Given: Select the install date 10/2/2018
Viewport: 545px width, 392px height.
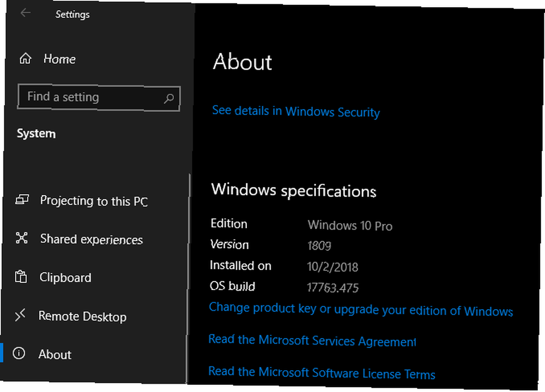Looking at the screenshot, I should click(332, 267).
